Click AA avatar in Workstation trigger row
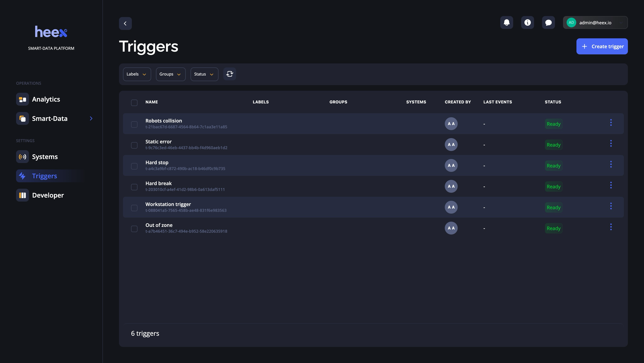 (451, 207)
